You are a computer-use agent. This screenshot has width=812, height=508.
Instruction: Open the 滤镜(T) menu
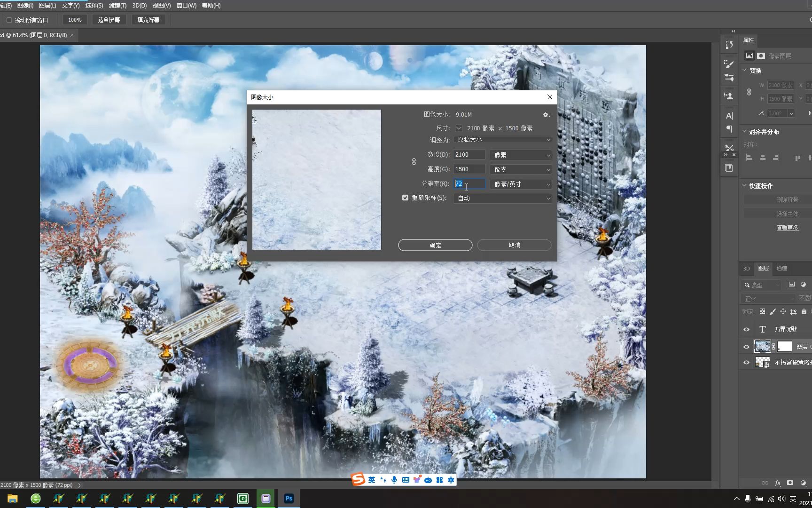point(117,5)
